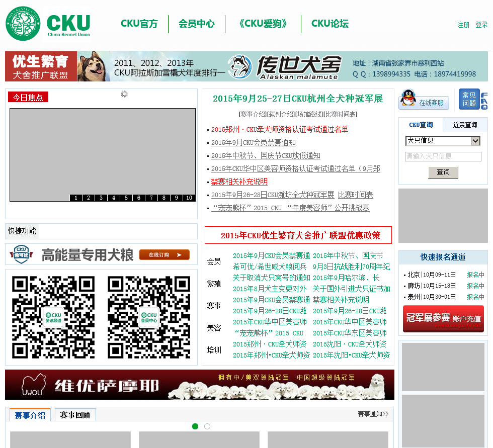
Task: Click the 希可优 badge logo
Action: [21, 254]
